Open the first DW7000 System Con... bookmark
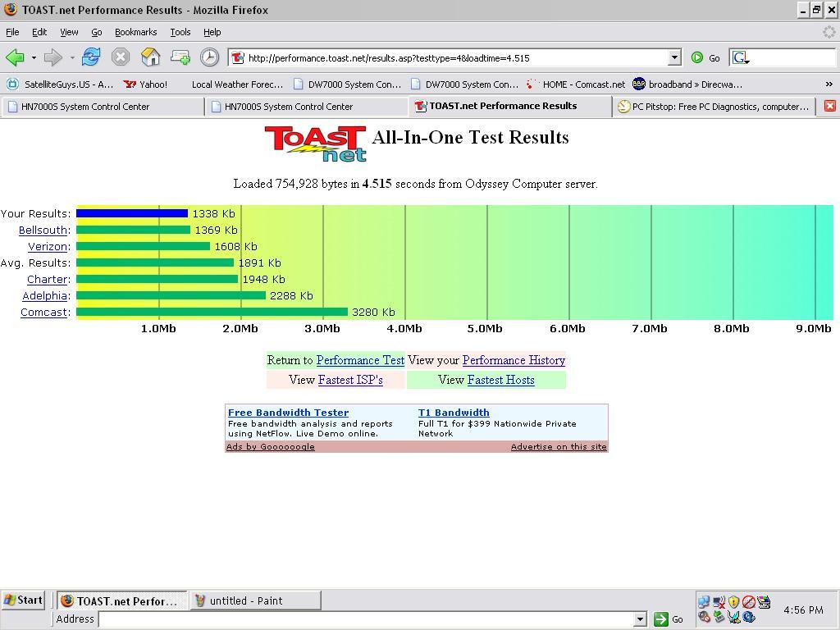Viewport: 840px width, 630px height. click(347, 84)
